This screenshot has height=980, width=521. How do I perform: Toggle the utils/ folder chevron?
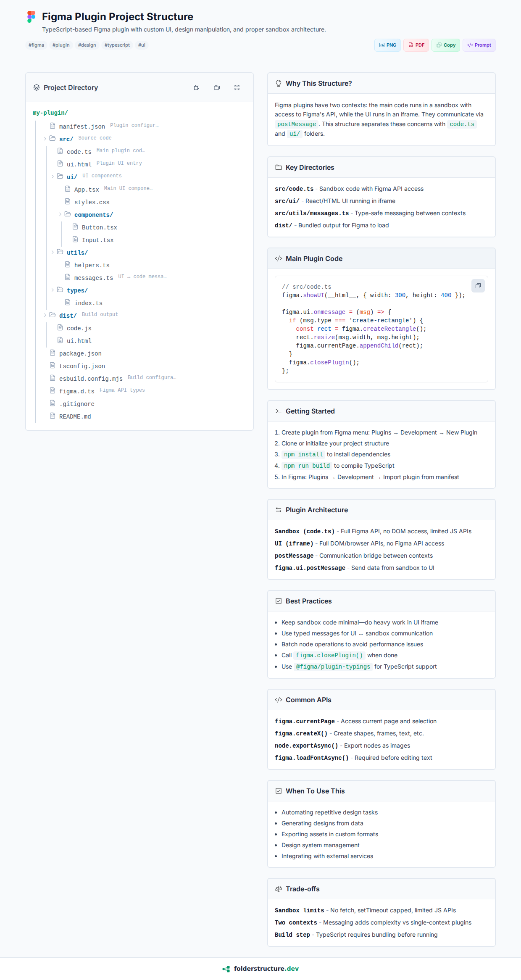53,252
